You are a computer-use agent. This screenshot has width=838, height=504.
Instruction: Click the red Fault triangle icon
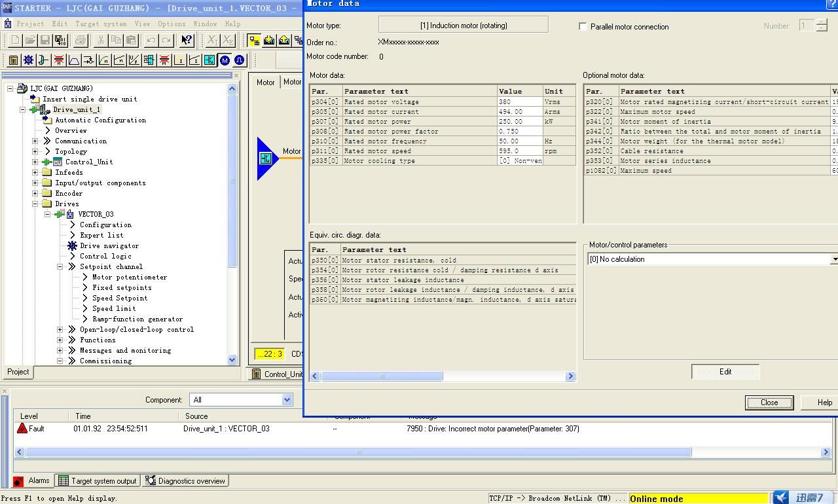(x=22, y=429)
